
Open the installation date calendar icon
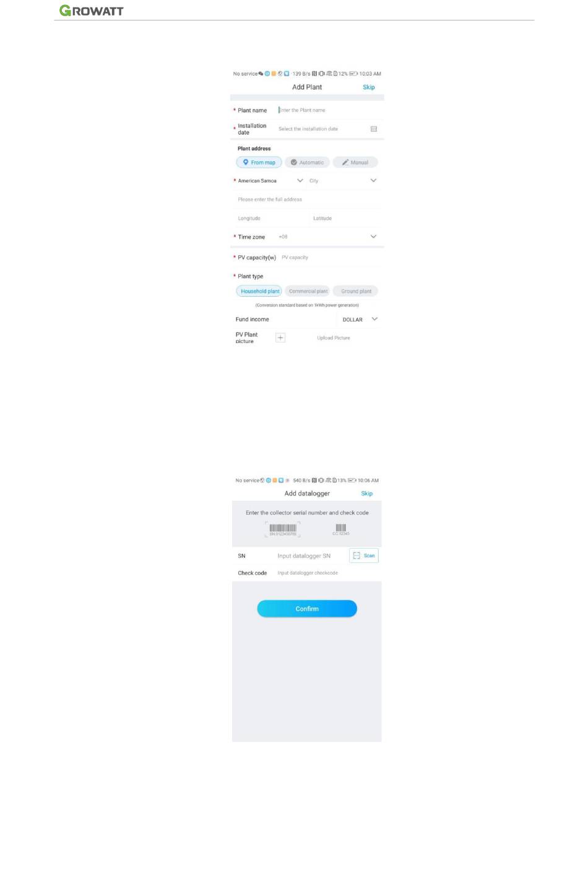(374, 129)
